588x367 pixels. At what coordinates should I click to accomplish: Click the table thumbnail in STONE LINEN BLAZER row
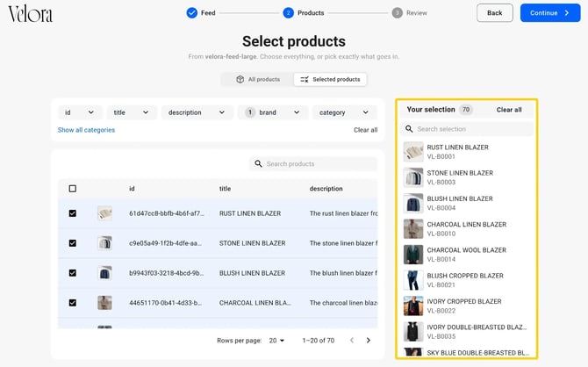104,243
